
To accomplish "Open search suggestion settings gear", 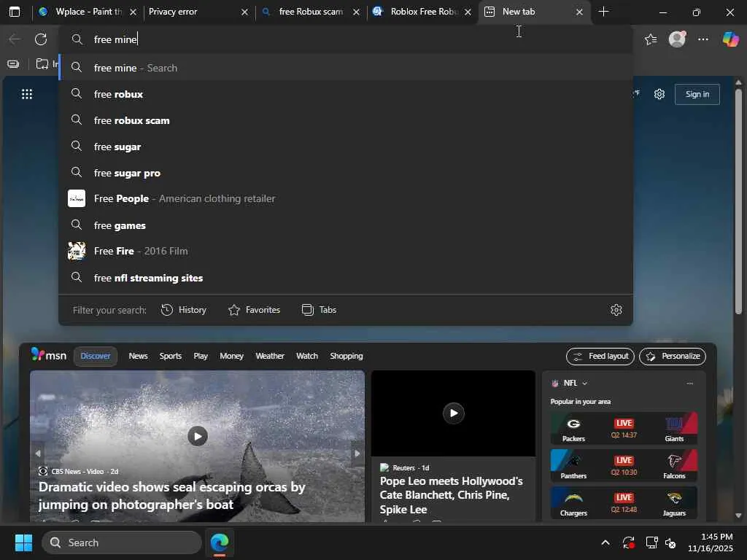I will [x=616, y=310].
